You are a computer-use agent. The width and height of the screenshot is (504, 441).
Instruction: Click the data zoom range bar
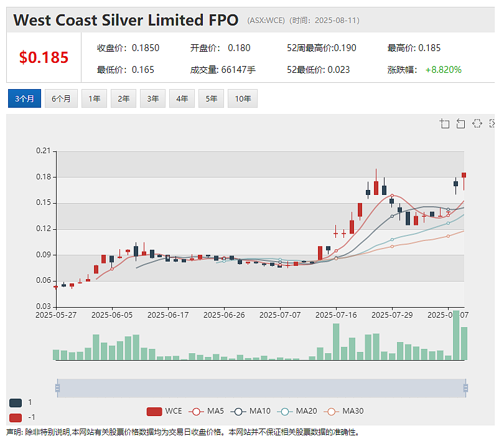261,388
